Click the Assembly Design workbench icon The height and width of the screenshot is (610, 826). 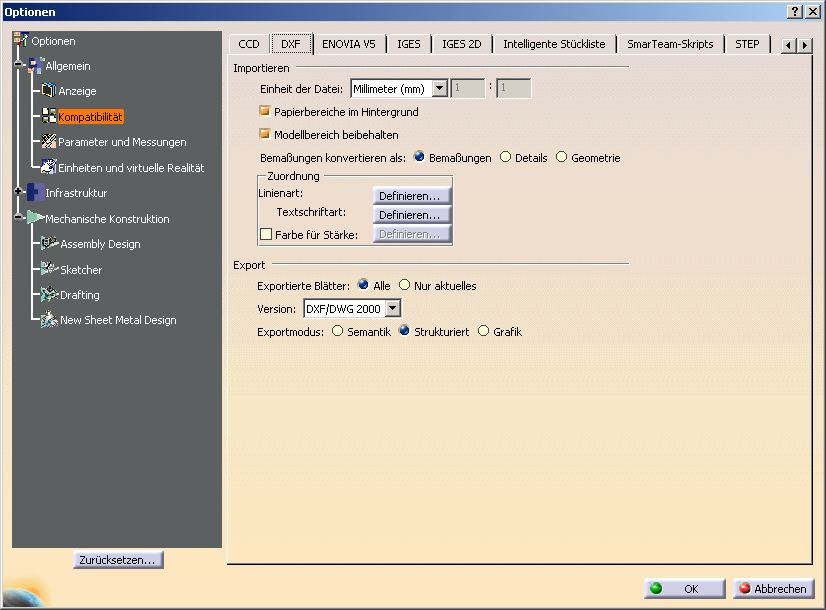pos(50,243)
